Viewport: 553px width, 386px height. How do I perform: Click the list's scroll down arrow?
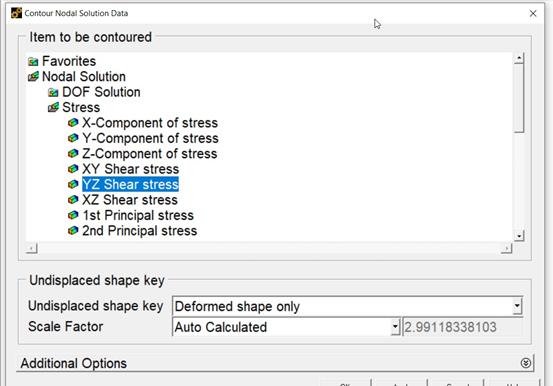point(519,235)
